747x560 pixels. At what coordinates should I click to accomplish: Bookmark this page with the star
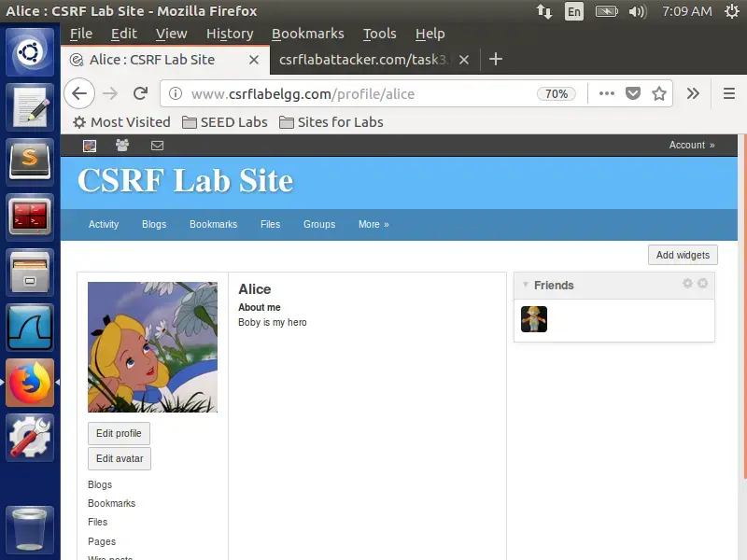coord(659,93)
